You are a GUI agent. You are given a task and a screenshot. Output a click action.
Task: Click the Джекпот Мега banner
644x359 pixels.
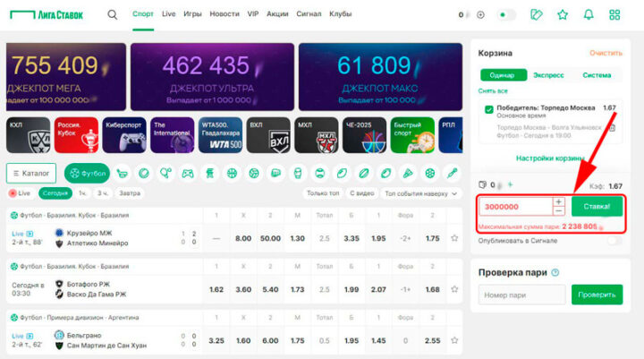click(64, 75)
